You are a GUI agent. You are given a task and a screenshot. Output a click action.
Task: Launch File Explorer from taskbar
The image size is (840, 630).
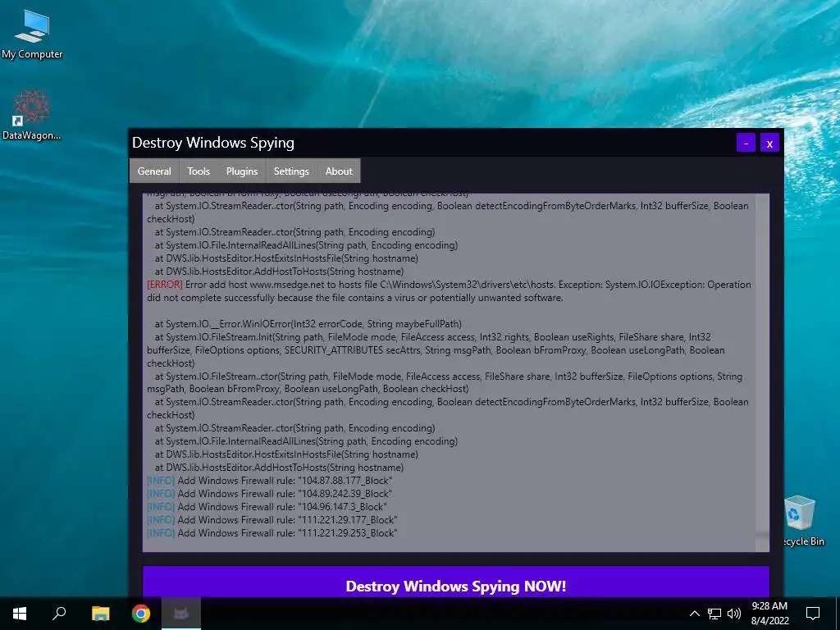100,614
